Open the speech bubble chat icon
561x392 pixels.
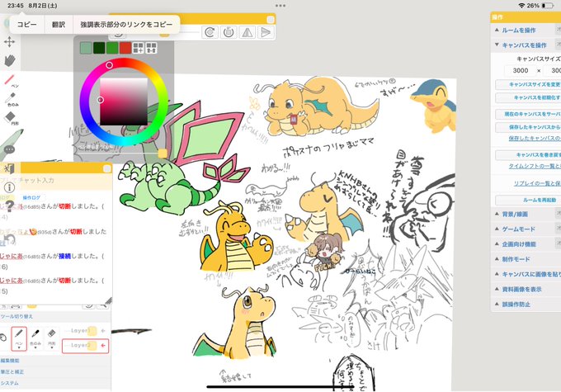(10, 149)
